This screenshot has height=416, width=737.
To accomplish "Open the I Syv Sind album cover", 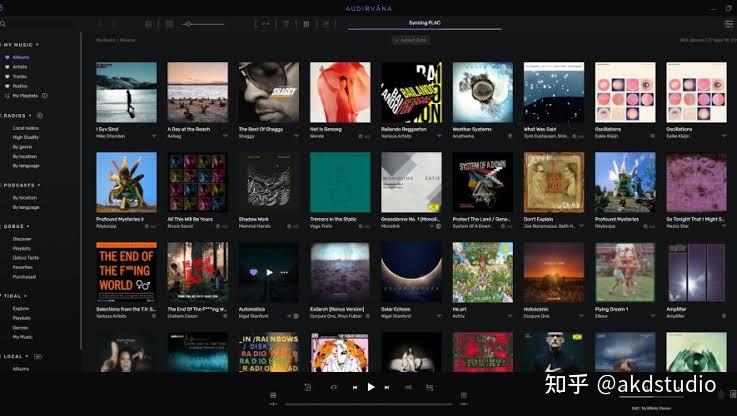I will click(x=126, y=92).
